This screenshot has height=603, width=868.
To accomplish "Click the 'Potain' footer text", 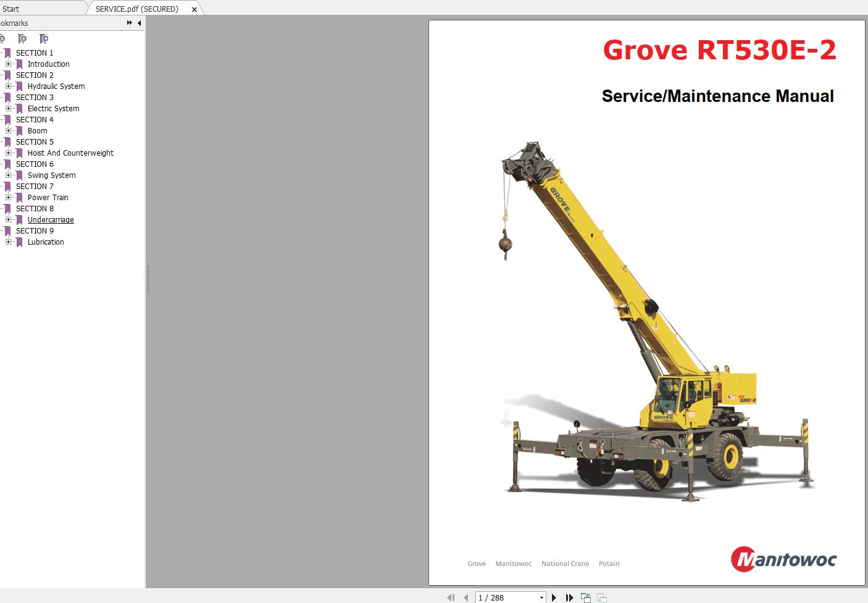I will point(609,563).
